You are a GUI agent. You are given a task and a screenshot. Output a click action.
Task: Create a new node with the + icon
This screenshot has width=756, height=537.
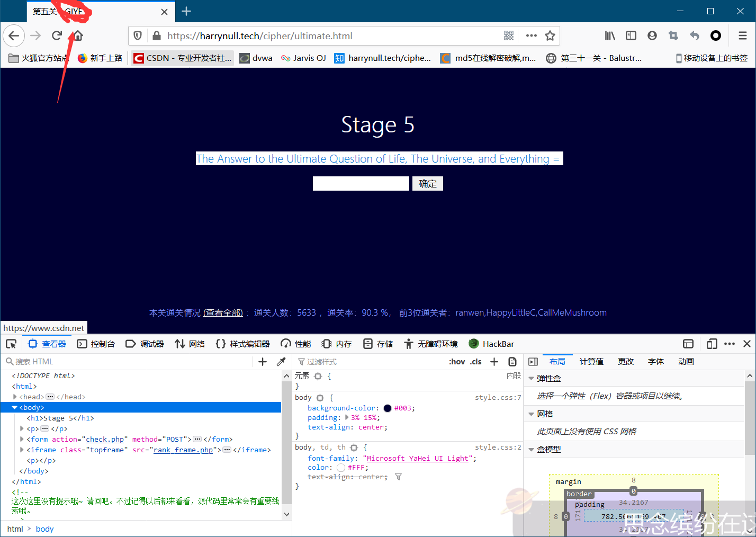(x=263, y=361)
